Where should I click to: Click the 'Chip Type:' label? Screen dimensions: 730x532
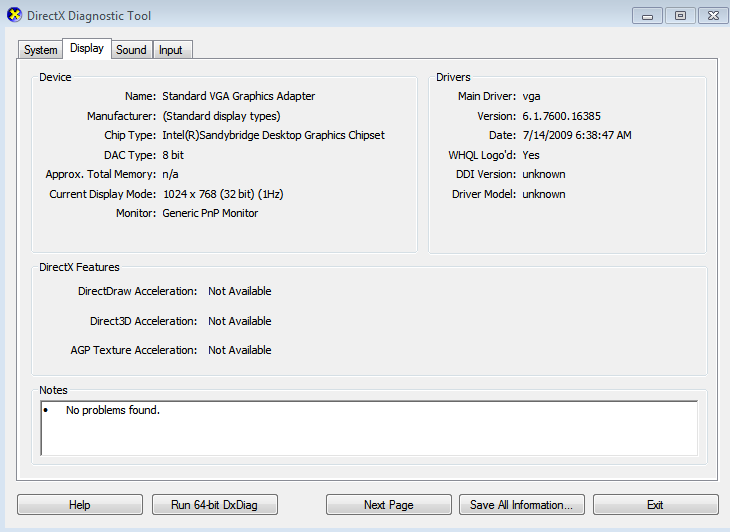(130, 135)
